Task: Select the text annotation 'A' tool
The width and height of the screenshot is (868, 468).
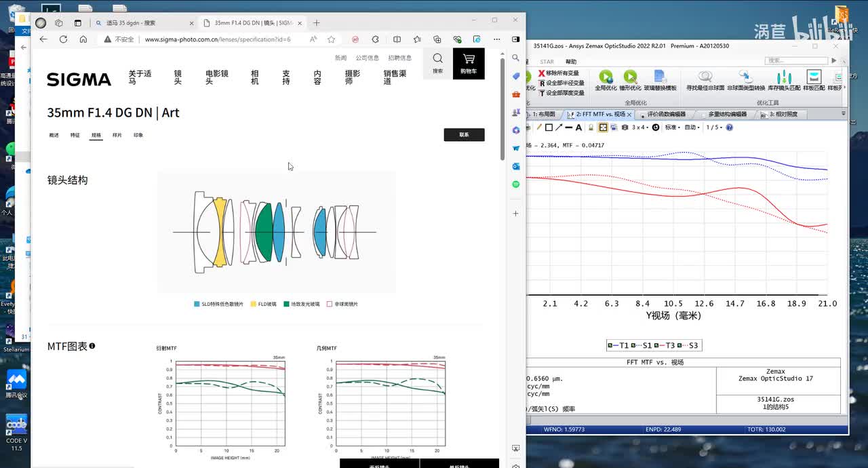Action: [578, 128]
